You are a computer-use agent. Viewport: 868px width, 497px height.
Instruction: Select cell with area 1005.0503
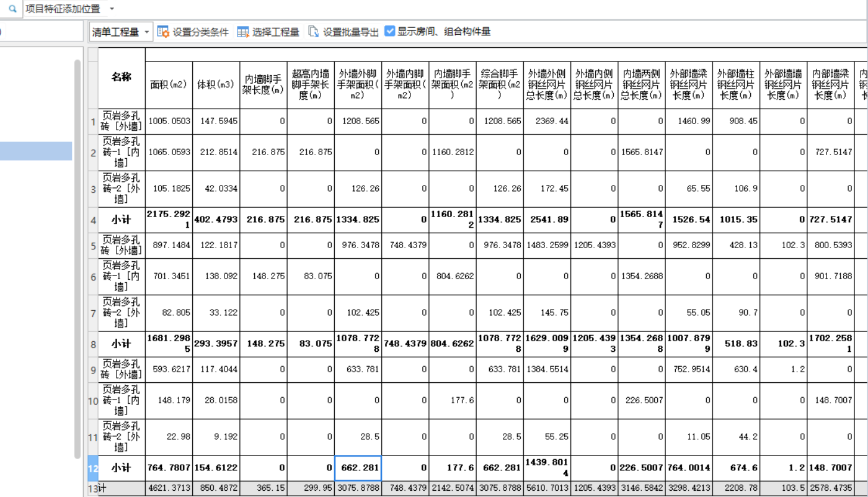pyautogui.click(x=169, y=122)
